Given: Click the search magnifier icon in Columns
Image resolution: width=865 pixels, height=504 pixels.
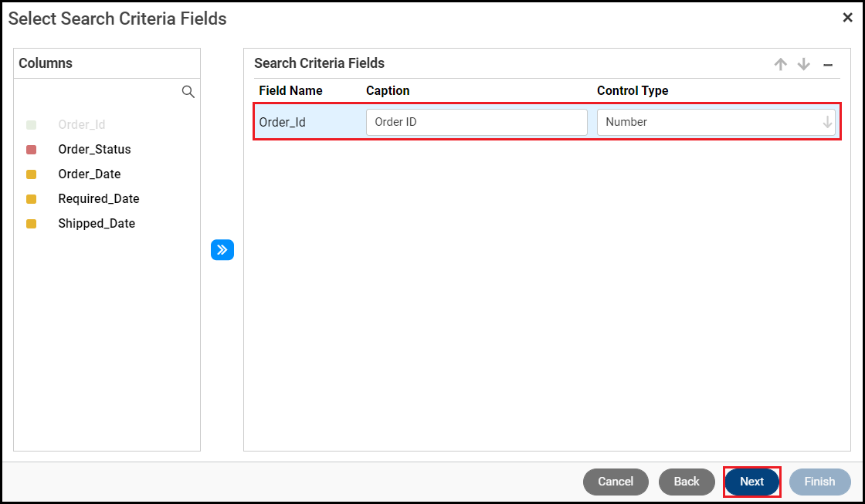Looking at the screenshot, I should click(x=188, y=92).
